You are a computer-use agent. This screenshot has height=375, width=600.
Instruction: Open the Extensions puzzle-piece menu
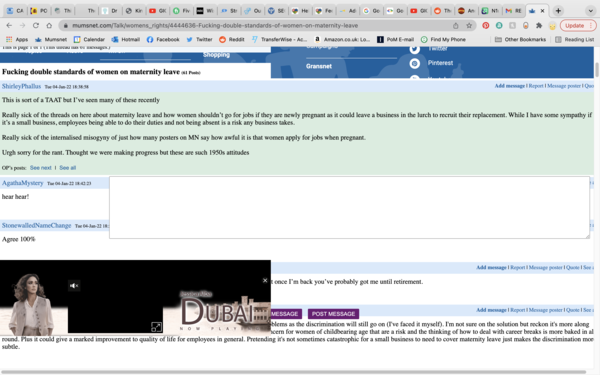click(x=539, y=26)
